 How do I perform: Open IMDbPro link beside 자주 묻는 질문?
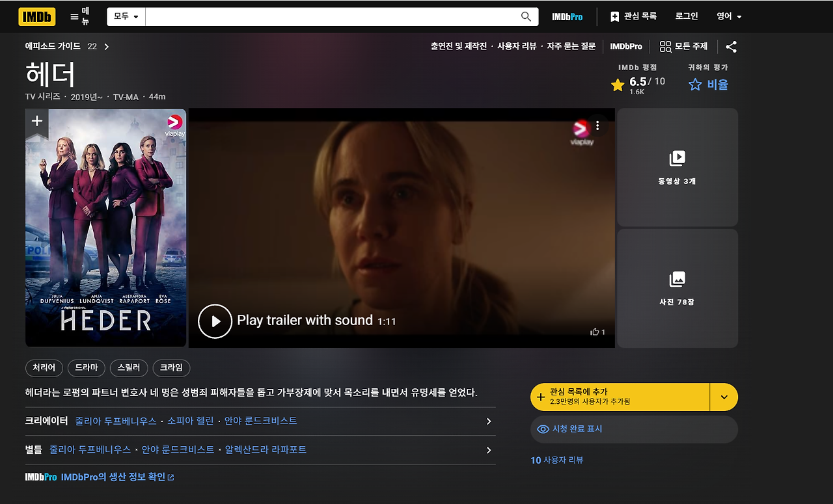626,46
